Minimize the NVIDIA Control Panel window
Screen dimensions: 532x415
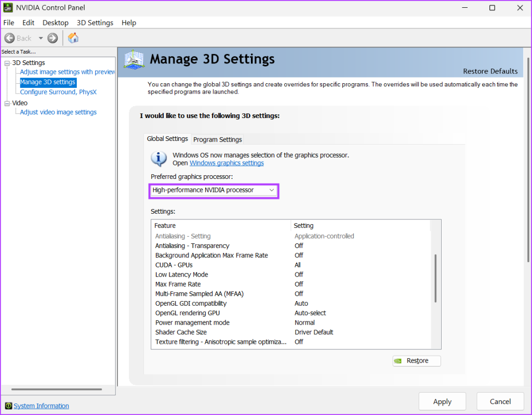point(465,7)
